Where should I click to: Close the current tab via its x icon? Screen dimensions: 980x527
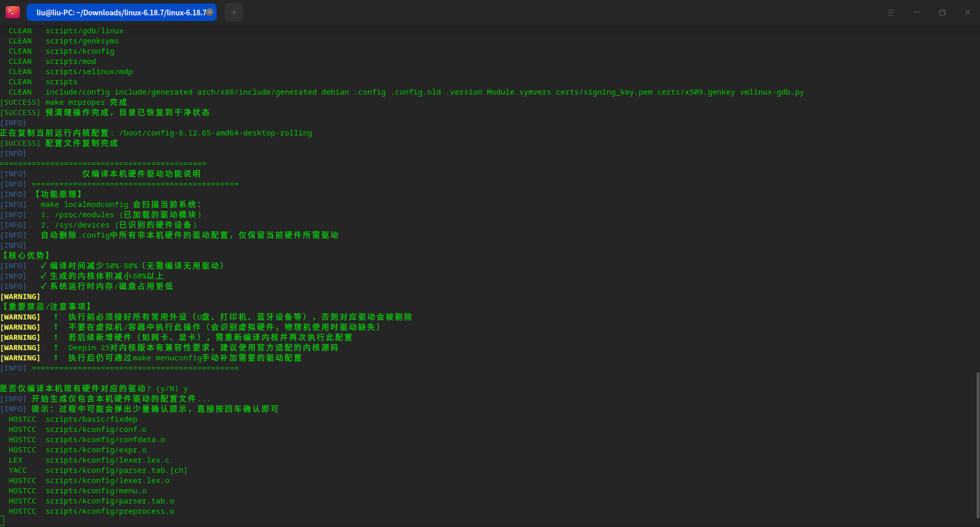tap(209, 12)
